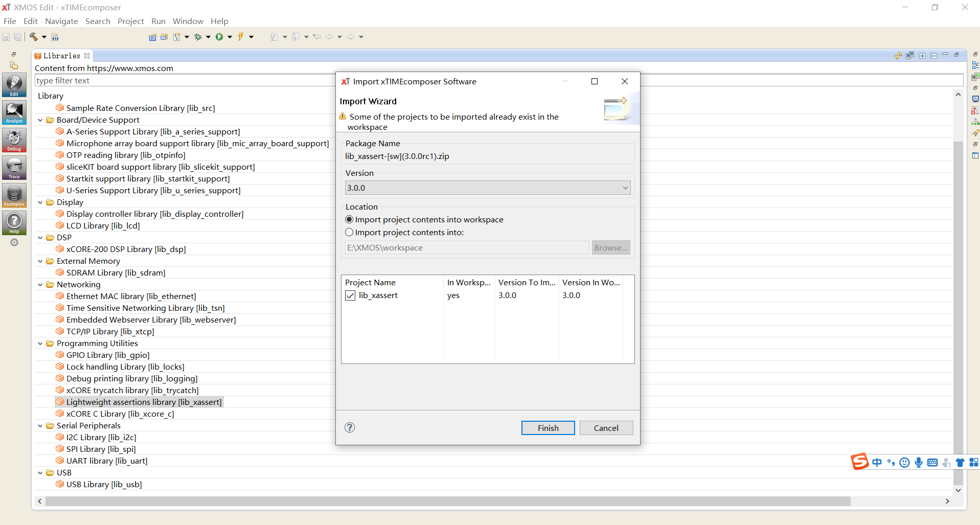Open the Help perspective from sidebar
The image size is (980, 525).
14,223
